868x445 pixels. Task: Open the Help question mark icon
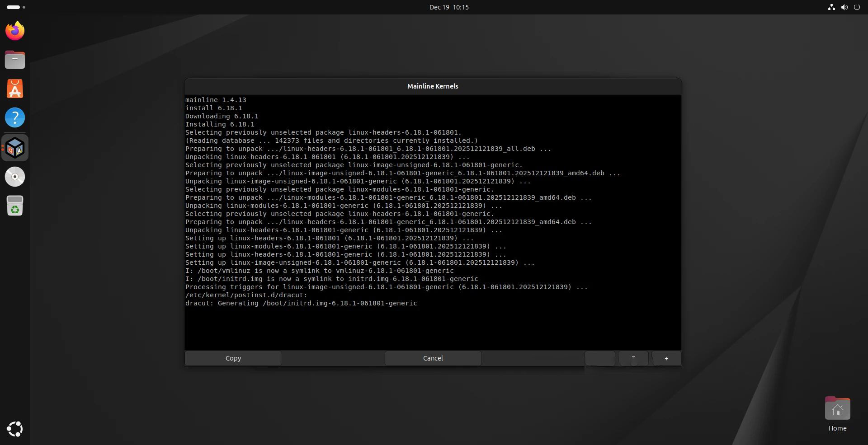click(15, 117)
